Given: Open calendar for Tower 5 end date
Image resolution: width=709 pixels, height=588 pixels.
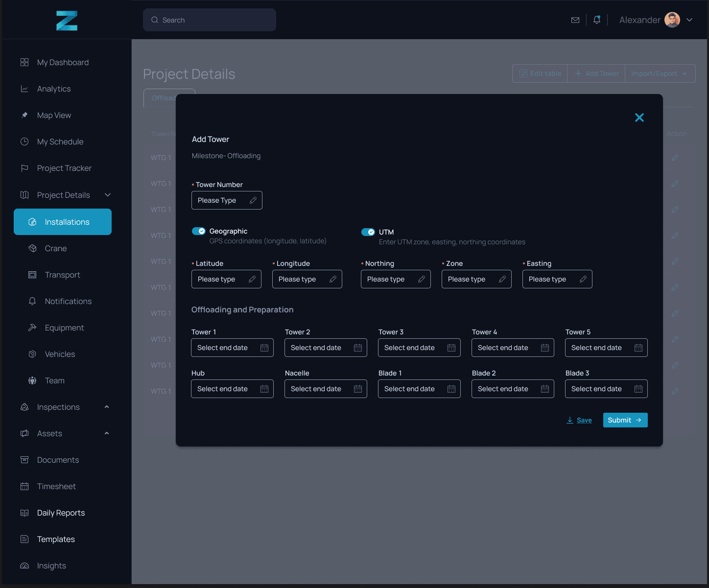Looking at the screenshot, I should pyautogui.click(x=638, y=348).
